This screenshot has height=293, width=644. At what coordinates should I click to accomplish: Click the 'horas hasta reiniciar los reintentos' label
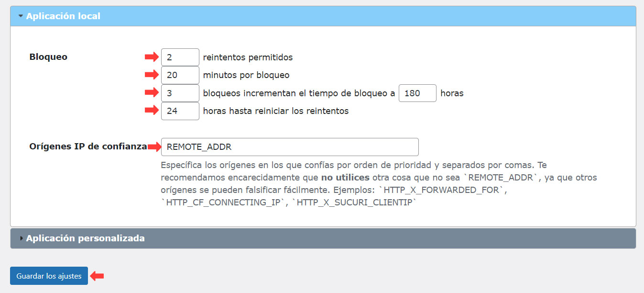275,111
